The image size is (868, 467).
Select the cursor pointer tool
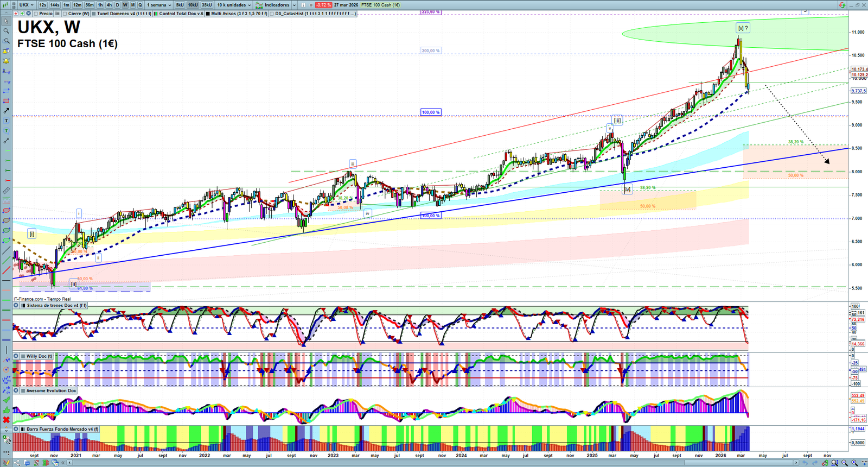point(7,21)
